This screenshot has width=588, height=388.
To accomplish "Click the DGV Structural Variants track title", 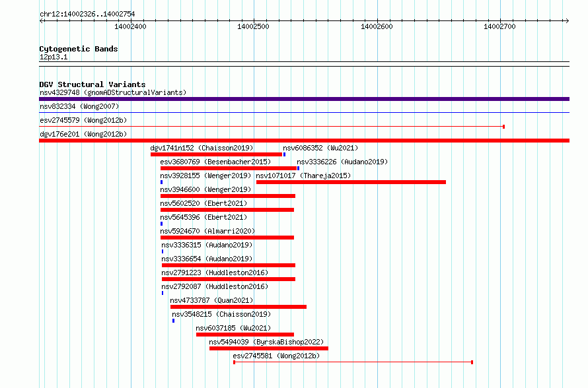I will point(92,84).
